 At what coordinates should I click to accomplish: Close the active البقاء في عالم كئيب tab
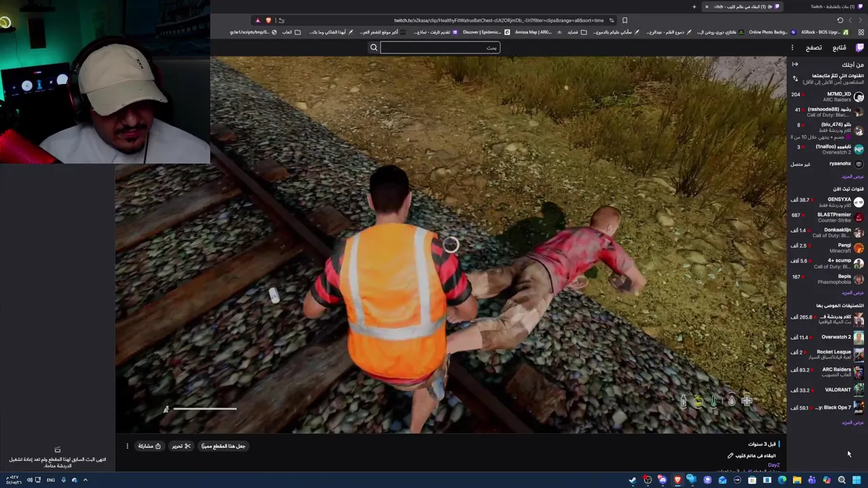point(707,7)
